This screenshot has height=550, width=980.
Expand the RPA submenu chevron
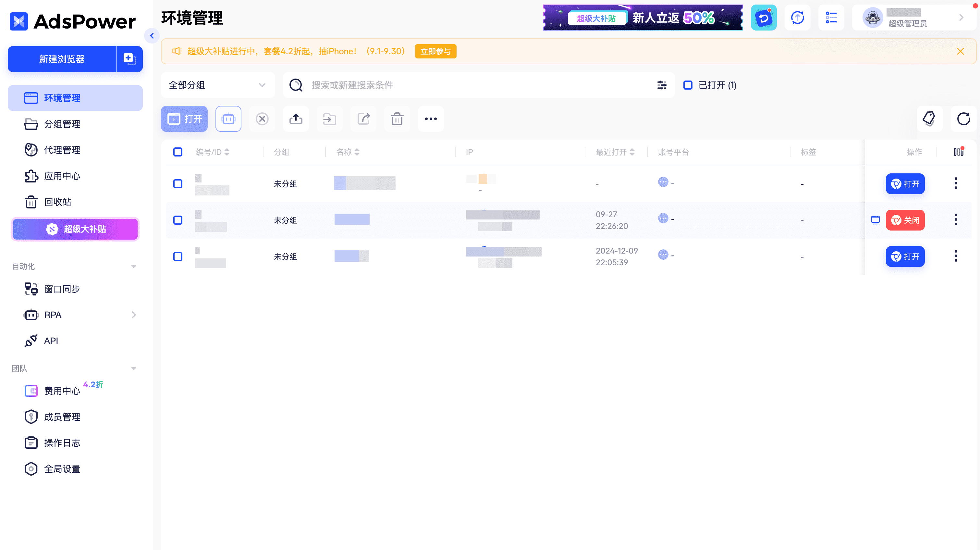pos(133,315)
